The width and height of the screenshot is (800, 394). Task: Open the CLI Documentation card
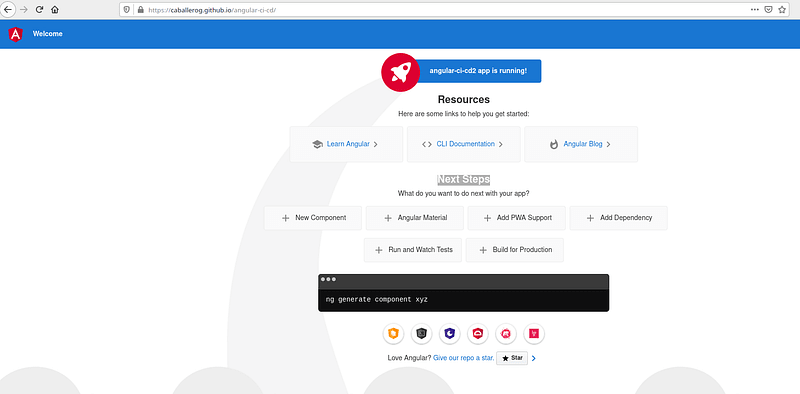(464, 144)
